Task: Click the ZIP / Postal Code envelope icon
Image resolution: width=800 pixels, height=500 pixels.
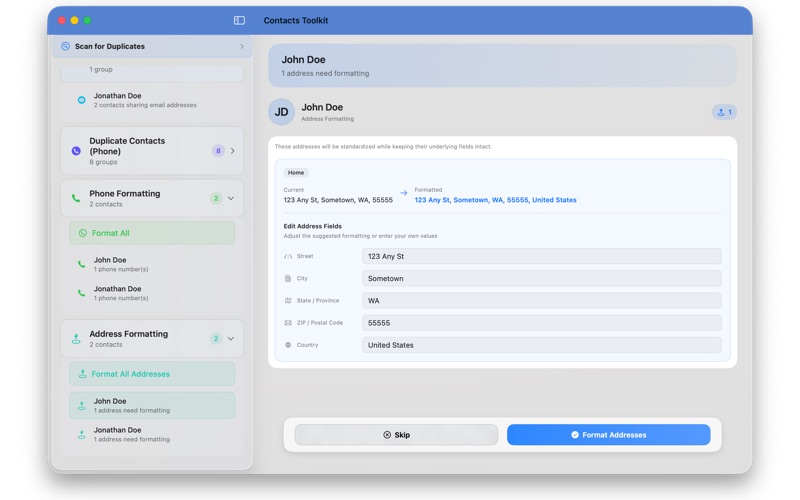Action: coord(288,323)
